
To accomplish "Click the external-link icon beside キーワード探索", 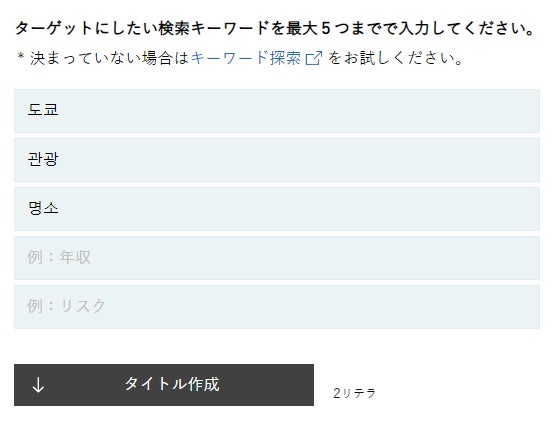I will pyautogui.click(x=314, y=58).
